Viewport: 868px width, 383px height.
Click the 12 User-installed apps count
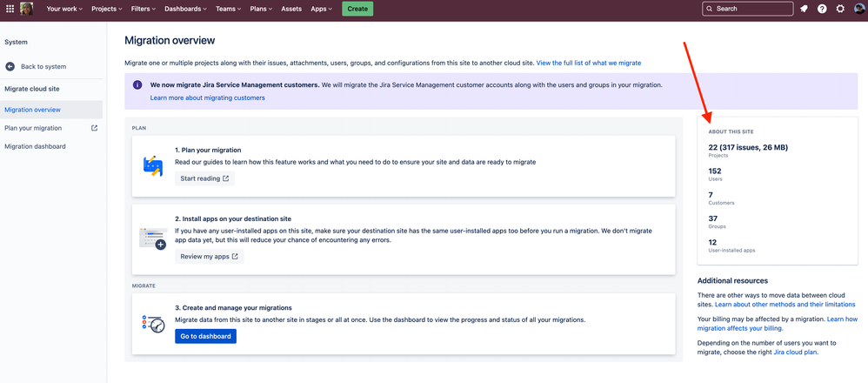pyautogui.click(x=713, y=242)
